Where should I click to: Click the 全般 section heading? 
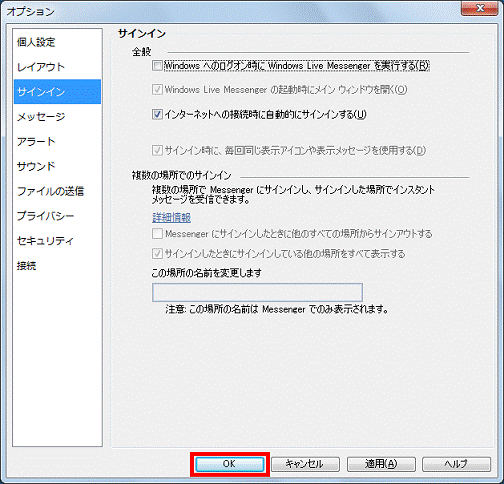click(x=142, y=52)
